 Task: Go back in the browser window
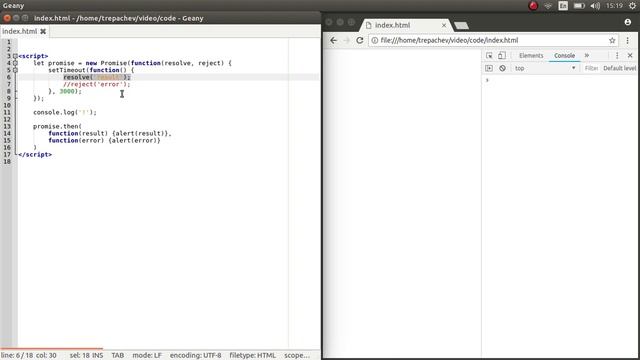pyautogui.click(x=333, y=40)
